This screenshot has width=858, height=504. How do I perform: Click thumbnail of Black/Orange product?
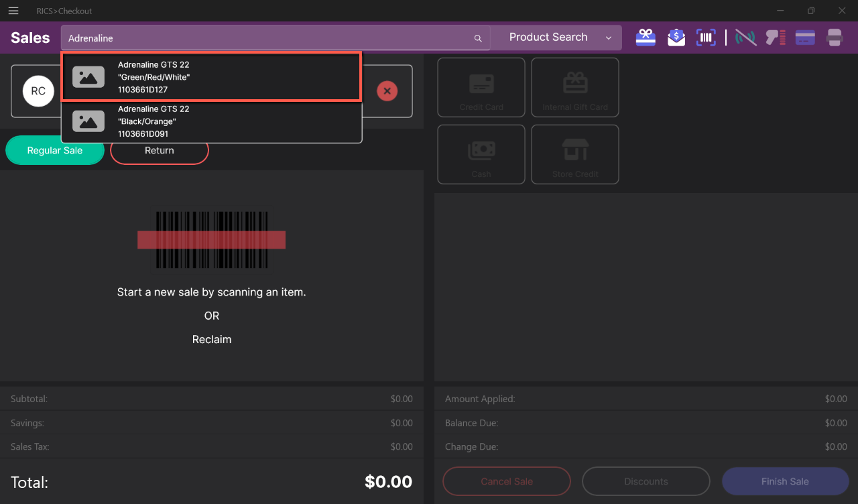(x=88, y=121)
